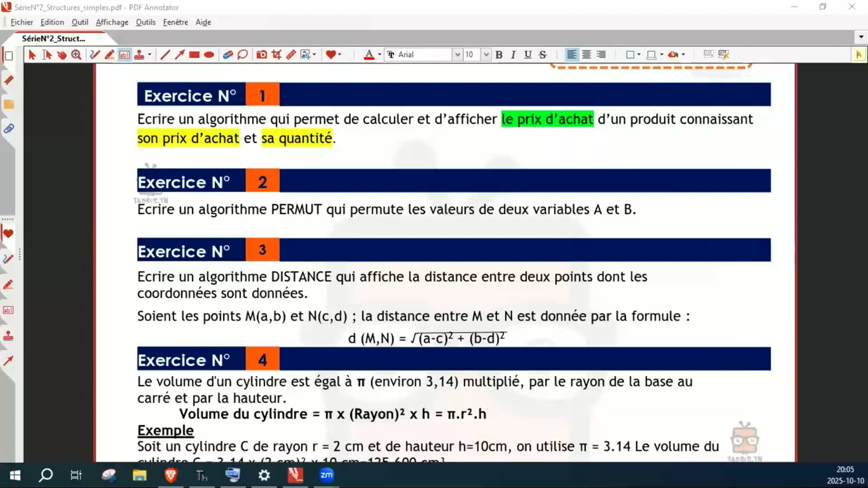The height and width of the screenshot is (488, 868).
Task: Select the Ellipse shape tool
Action: (x=209, y=55)
